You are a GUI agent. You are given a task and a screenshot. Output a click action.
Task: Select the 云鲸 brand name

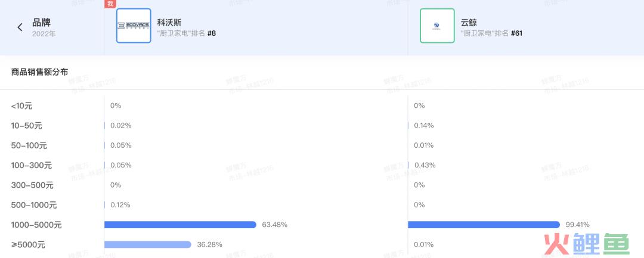click(469, 23)
